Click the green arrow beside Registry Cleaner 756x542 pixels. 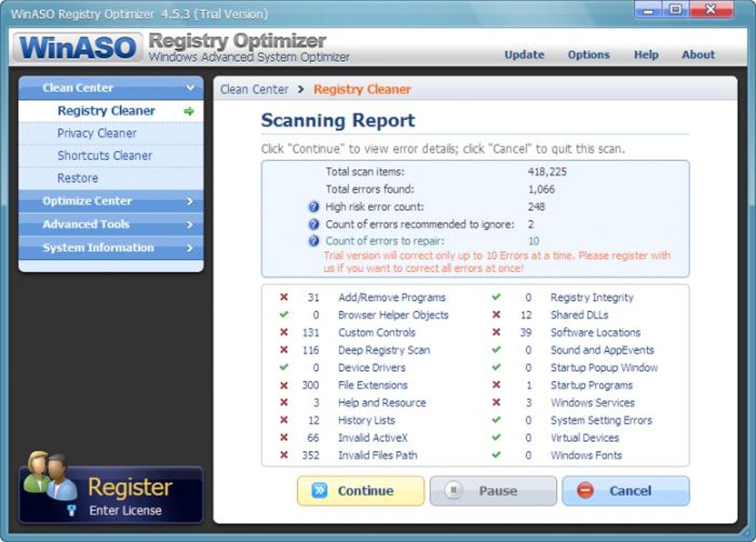189,111
